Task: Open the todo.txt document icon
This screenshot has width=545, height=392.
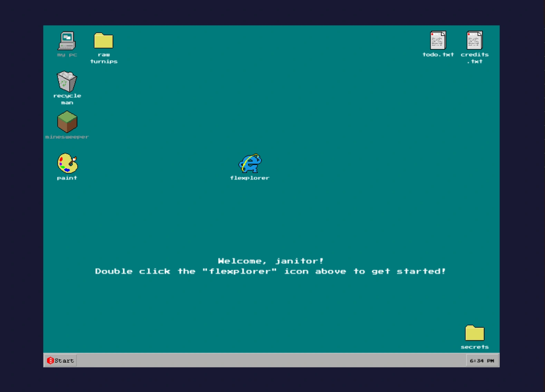Action: pyautogui.click(x=438, y=40)
